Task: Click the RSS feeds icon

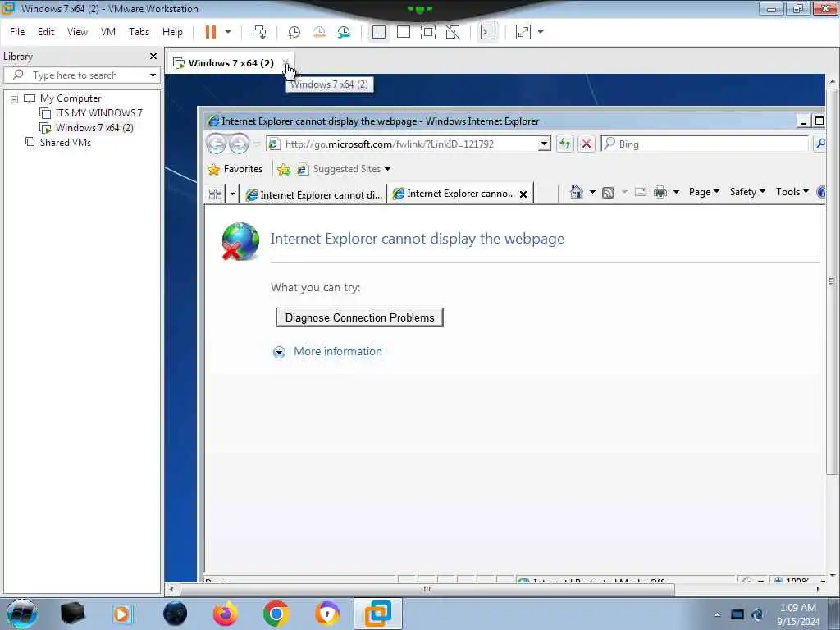Action: (x=608, y=192)
